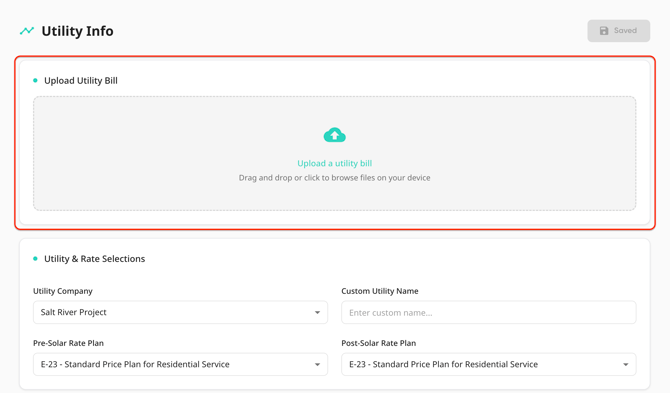The width and height of the screenshot is (670, 393).
Task: Click the Utility Info chart icon
Action: point(26,31)
